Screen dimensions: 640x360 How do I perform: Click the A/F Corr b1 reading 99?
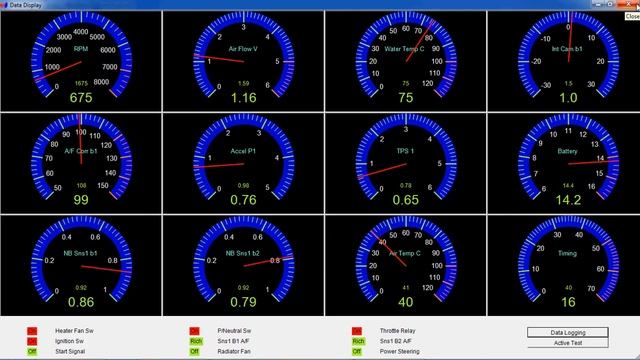[81, 200]
